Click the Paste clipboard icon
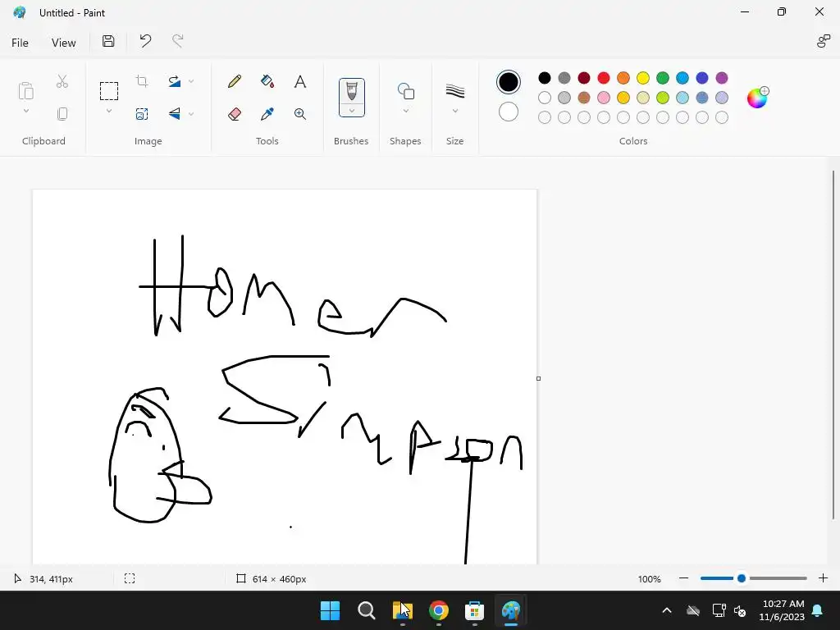 tap(25, 90)
